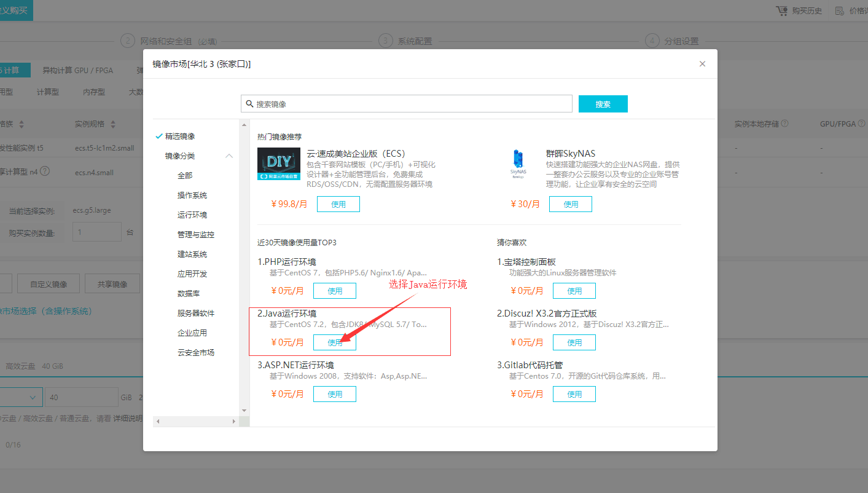Click 使用 for ASP.NET运行环境
868x493 pixels.
(335, 394)
